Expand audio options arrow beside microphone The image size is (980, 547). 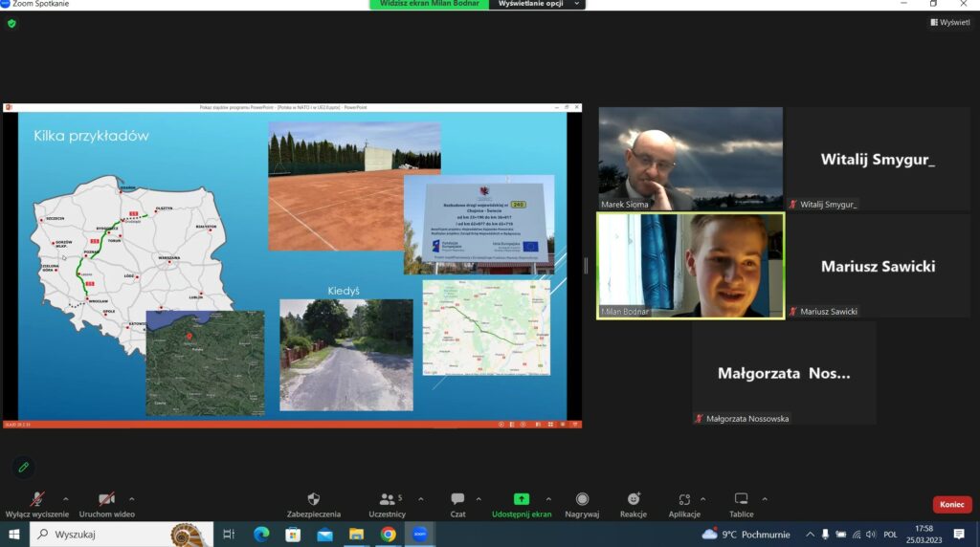coord(66,498)
